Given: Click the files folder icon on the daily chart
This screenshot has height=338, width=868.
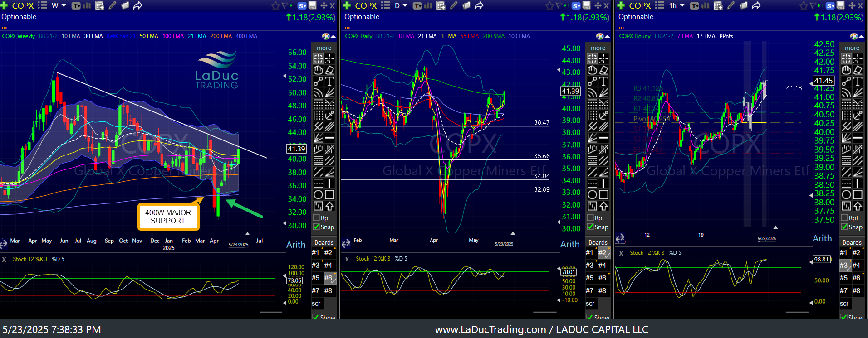Looking at the screenshot, I should pos(466,5).
